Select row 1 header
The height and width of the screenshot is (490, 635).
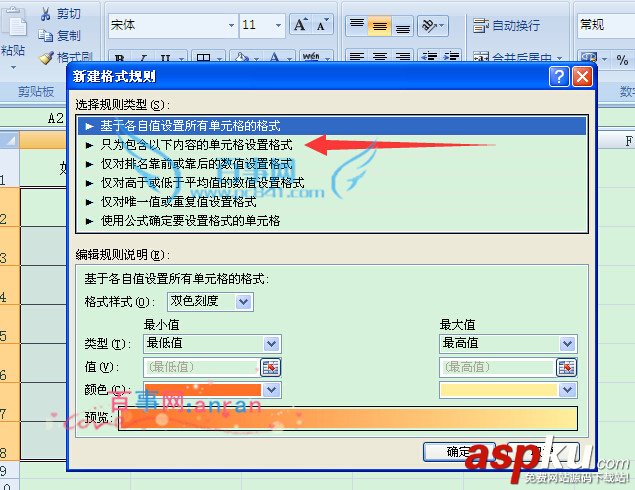pos(9,168)
